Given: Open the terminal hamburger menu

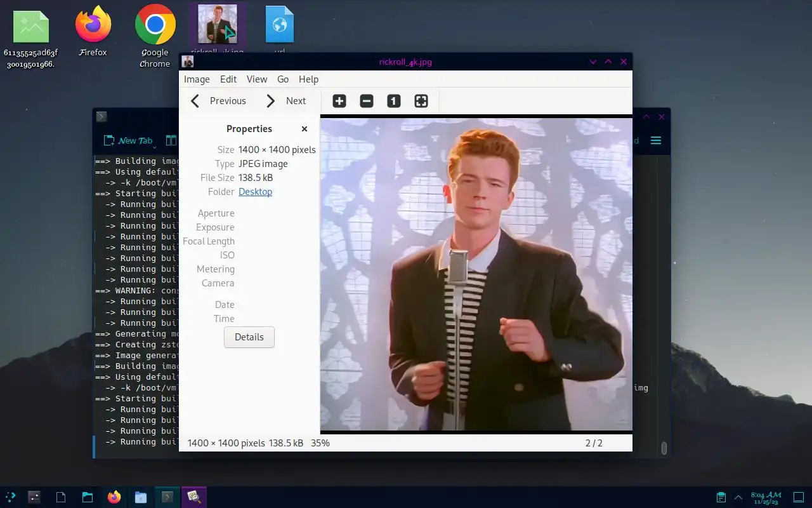Looking at the screenshot, I should point(656,140).
